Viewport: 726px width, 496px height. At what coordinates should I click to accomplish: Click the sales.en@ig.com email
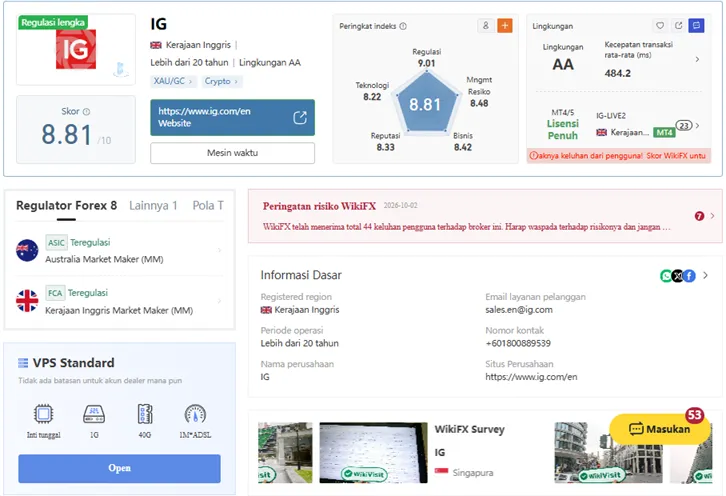coord(519,310)
